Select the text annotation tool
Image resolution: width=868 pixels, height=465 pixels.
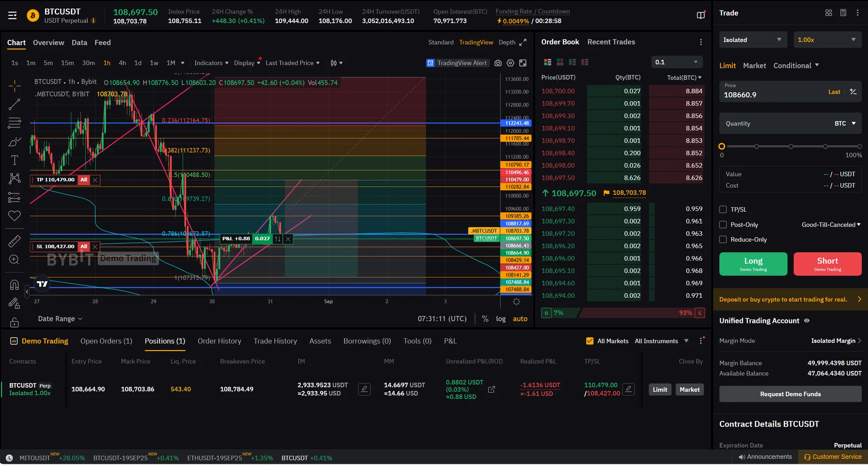(14, 160)
